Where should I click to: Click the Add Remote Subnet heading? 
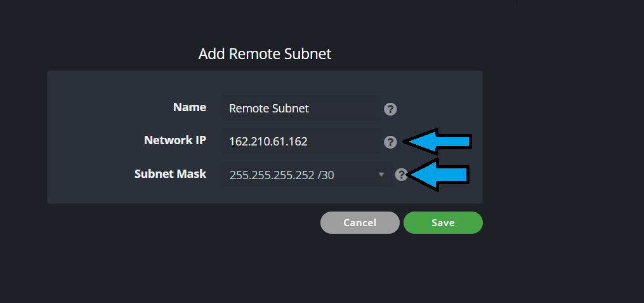pyautogui.click(x=265, y=54)
